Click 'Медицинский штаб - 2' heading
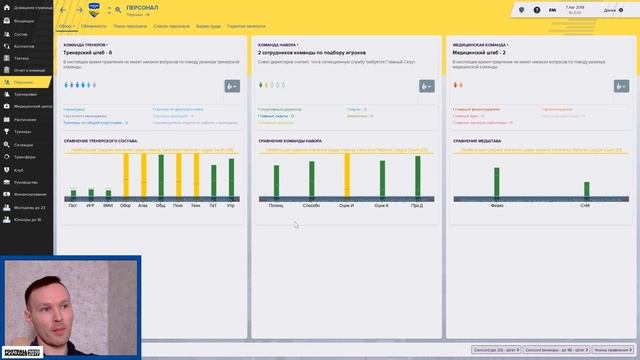 (479, 53)
